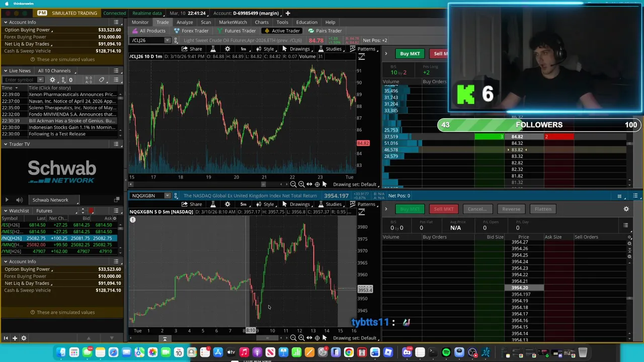Change 5m timeframe of NQGXGBN chart
Screen dimensions: 644x362
point(243,204)
